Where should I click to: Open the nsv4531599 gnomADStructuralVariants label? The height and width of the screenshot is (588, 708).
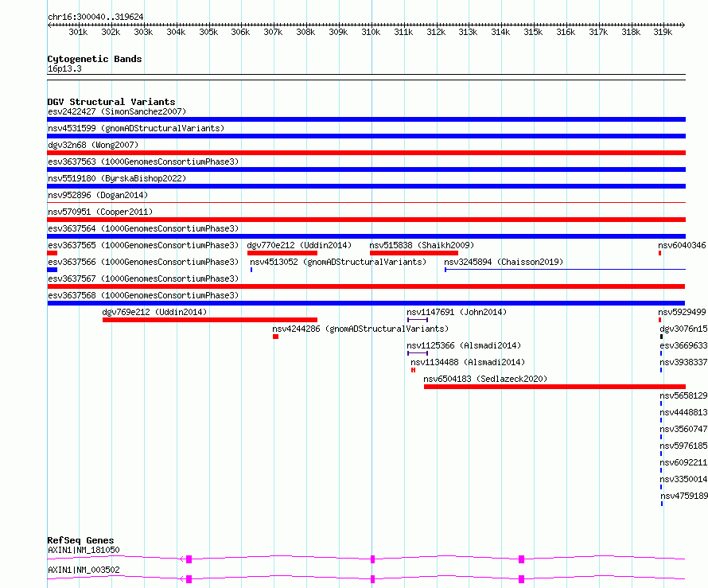click(135, 128)
